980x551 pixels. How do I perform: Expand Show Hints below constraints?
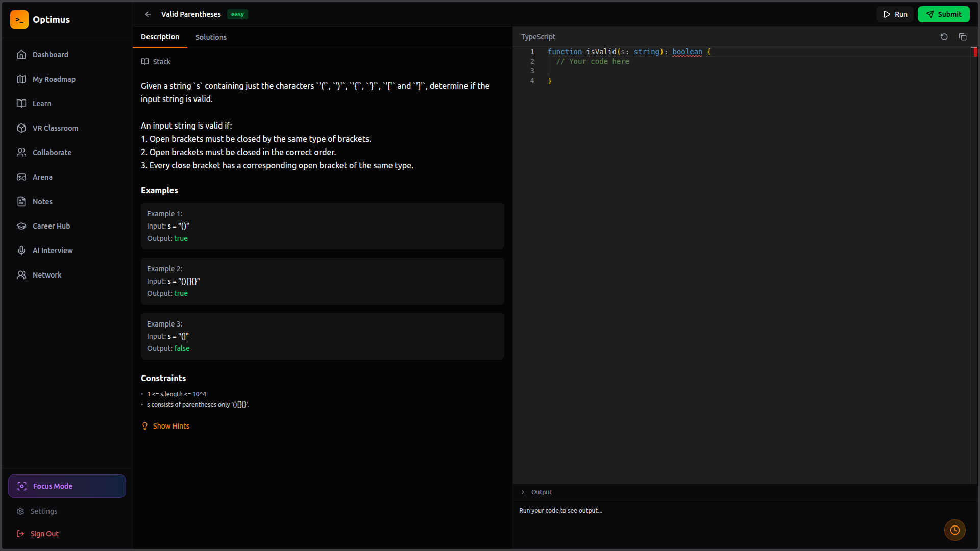170,426
